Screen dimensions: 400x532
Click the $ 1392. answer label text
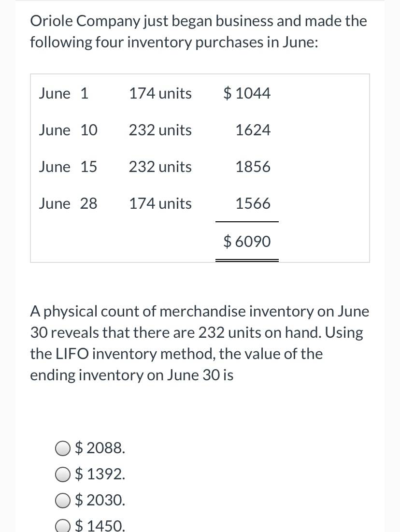click(100, 474)
